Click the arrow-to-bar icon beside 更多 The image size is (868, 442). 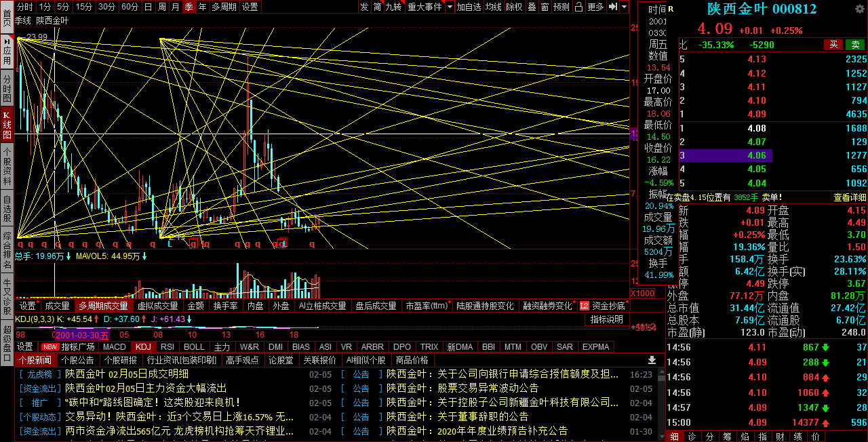click(612, 7)
